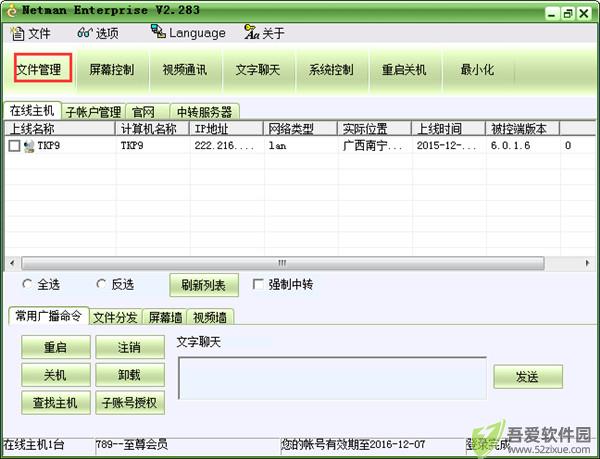The width and height of the screenshot is (600, 459).
Task: Open 文字聊天 text chat toolbar button
Action: tap(258, 70)
